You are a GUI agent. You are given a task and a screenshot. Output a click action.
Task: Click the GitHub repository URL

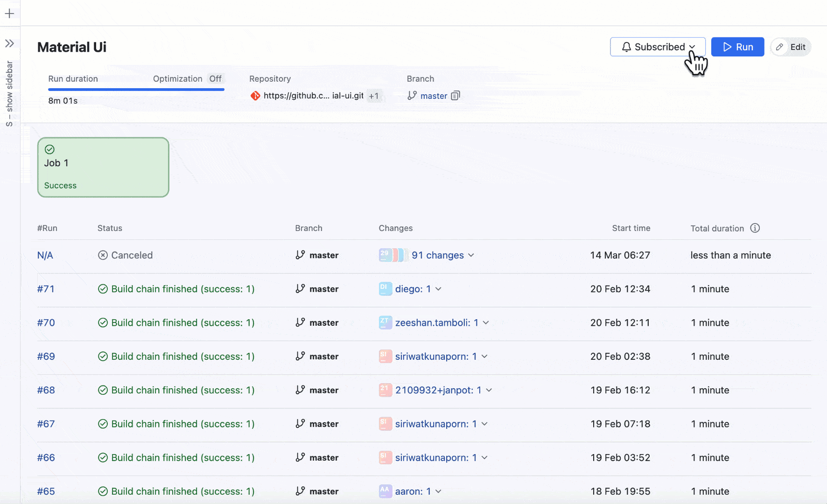pyautogui.click(x=313, y=96)
